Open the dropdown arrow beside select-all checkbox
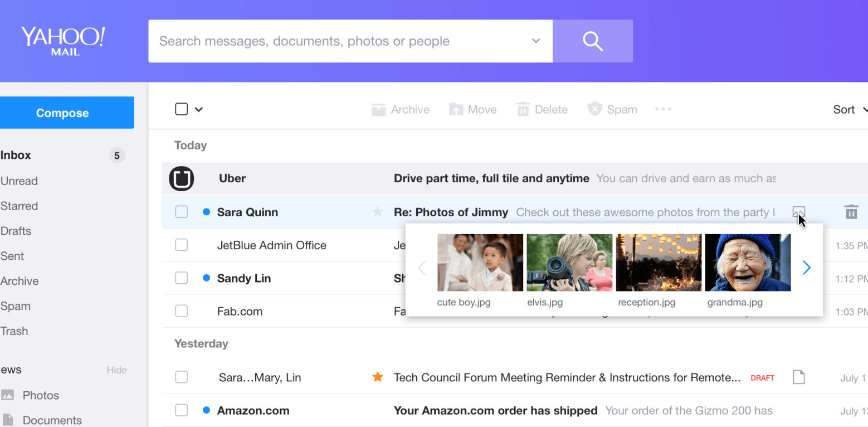Viewport: 868px width, 427px height. coord(199,109)
